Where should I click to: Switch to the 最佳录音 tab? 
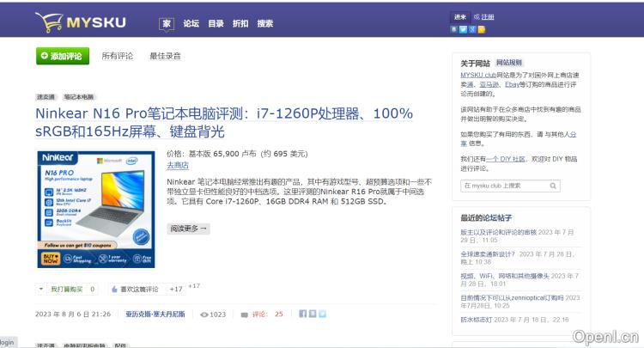click(165, 56)
